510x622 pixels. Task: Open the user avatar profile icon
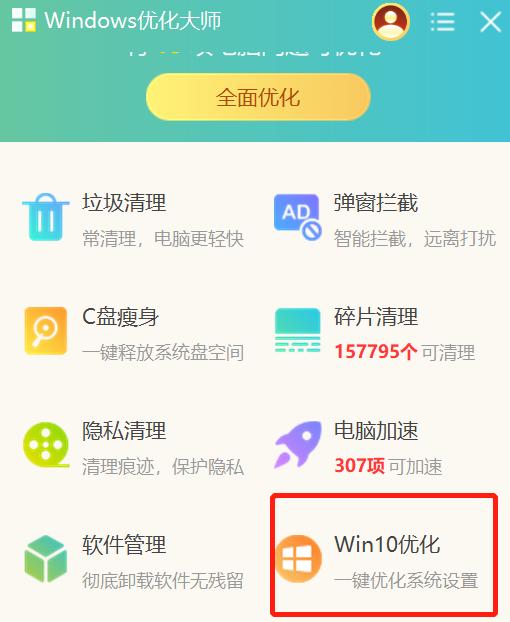[391, 22]
